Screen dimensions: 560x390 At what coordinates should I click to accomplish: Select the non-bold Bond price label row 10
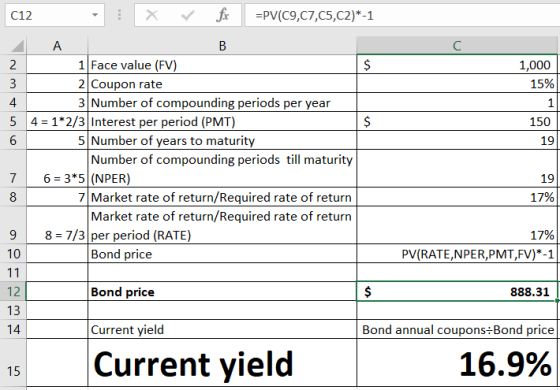(222, 254)
